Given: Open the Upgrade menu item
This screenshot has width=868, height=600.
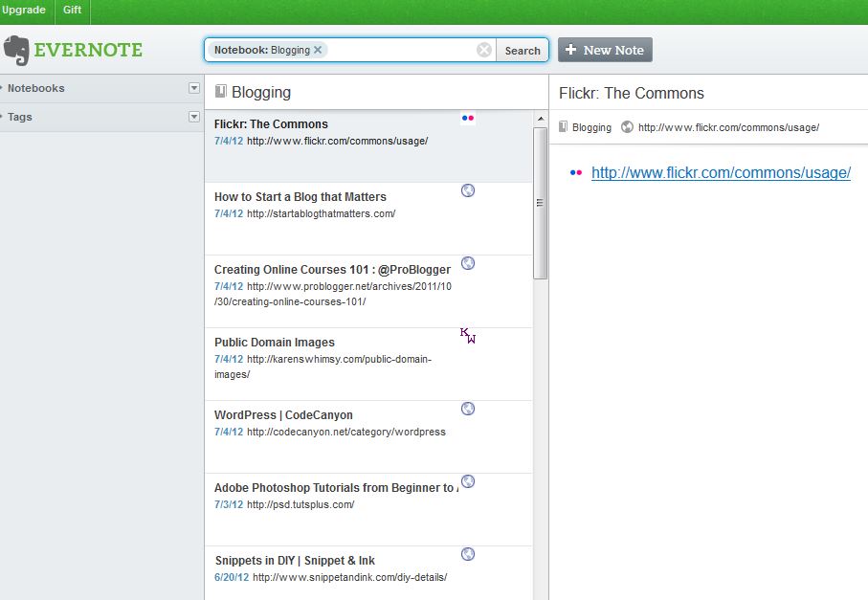Looking at the screenshot, I should tap(24, 10).
